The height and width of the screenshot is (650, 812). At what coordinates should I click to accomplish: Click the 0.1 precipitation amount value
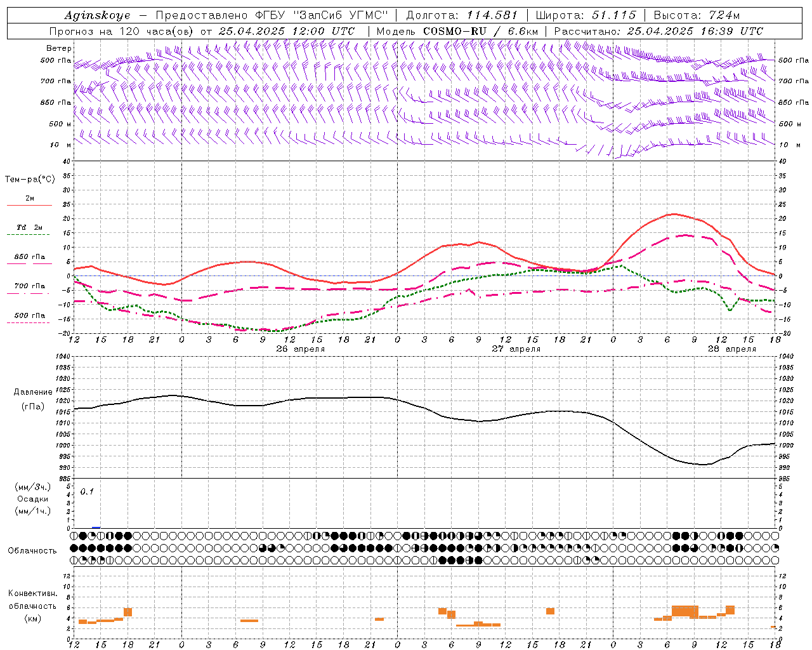87,491
